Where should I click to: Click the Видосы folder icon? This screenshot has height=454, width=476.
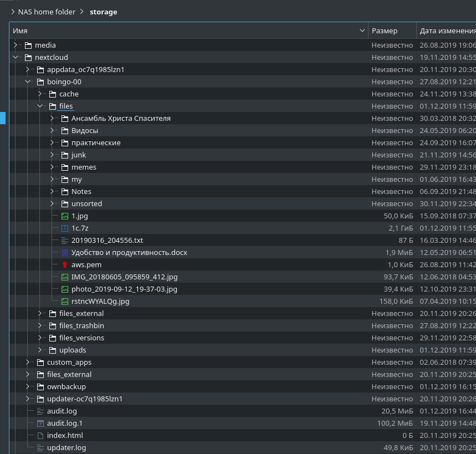coord(65,131)
